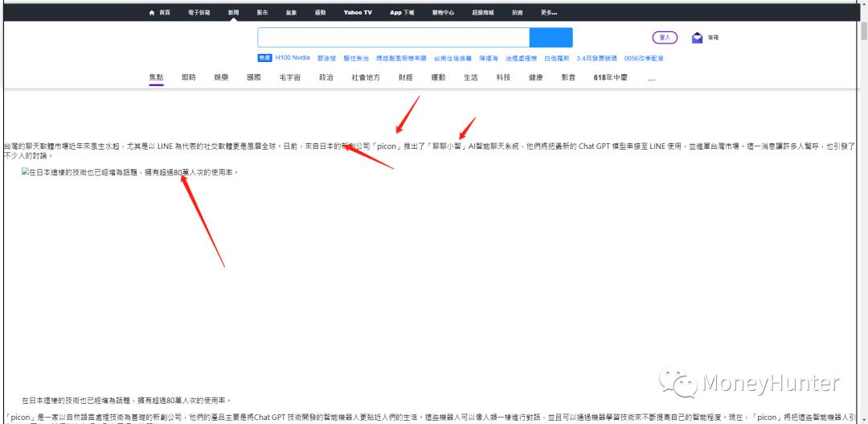Switch to the 科技 news tab

[x=503, y=78]
